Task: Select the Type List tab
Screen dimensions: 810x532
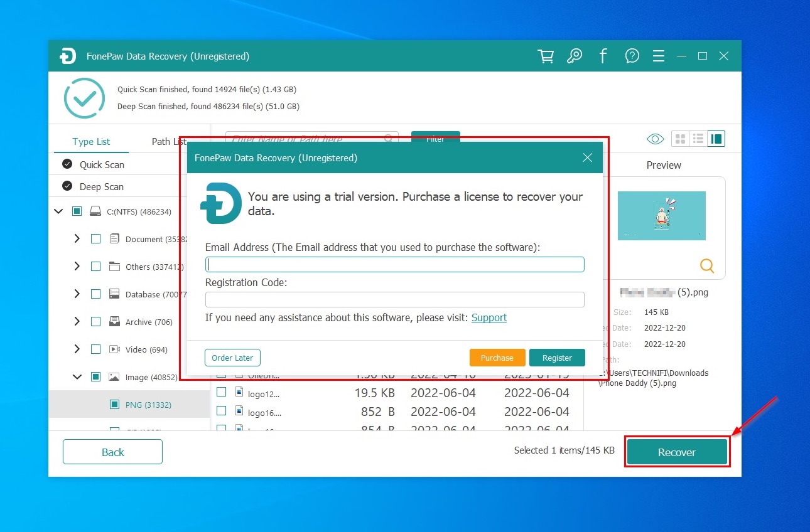Action: pyautogui.click(x=91, y=141)
